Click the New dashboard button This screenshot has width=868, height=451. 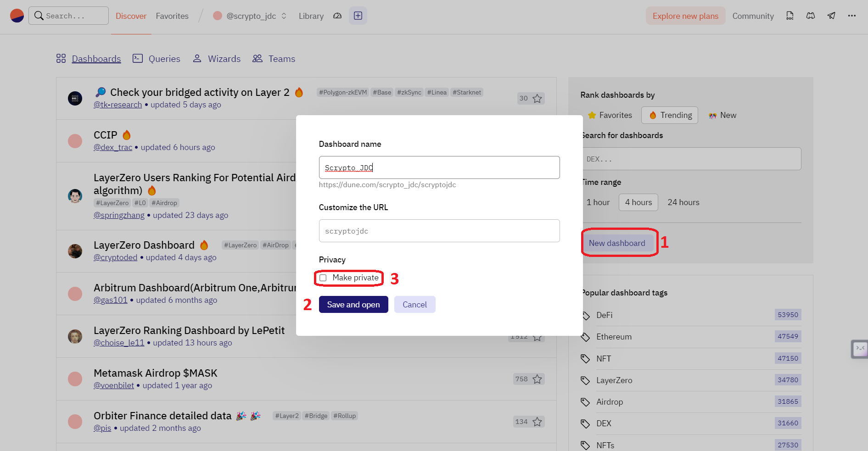pyautogui.click(x=617, y=243)
